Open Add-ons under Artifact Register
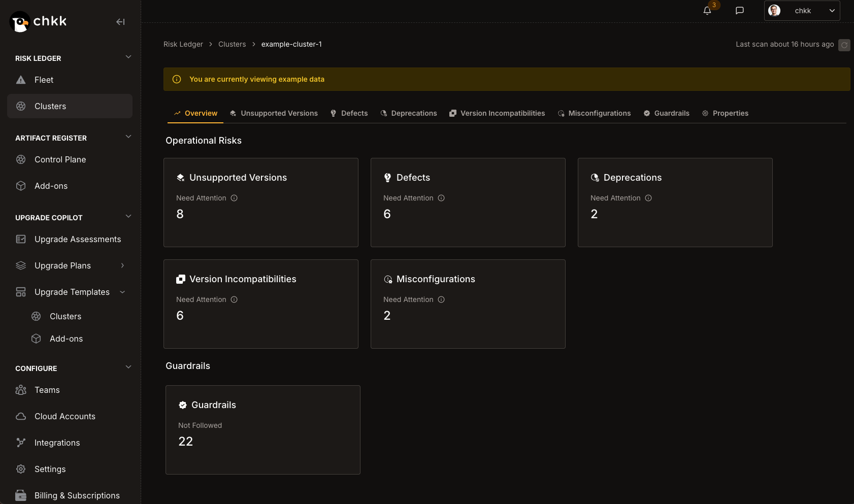 [x=70, y=186]
